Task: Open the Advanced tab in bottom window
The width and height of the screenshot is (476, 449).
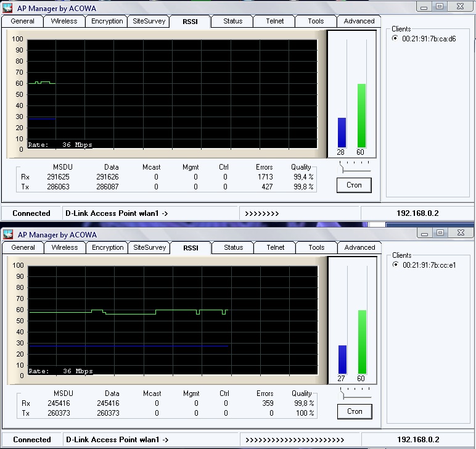Action: [359, 247]
